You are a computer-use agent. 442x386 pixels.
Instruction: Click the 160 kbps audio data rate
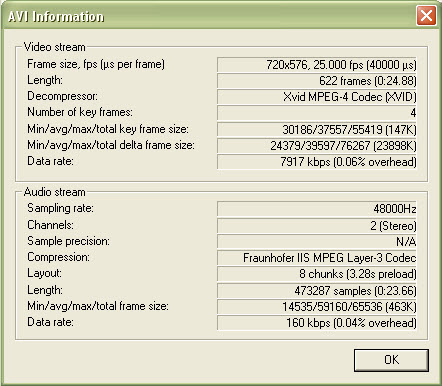tap(317, 323)
